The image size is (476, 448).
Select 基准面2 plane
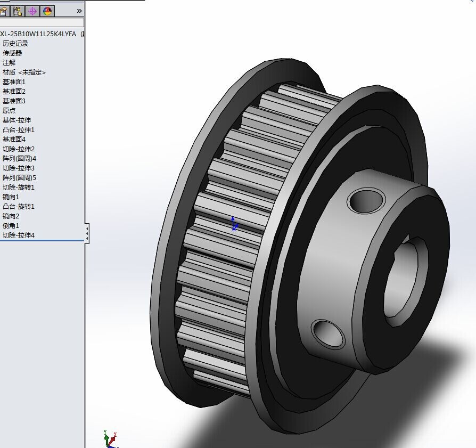pos(14,92)
